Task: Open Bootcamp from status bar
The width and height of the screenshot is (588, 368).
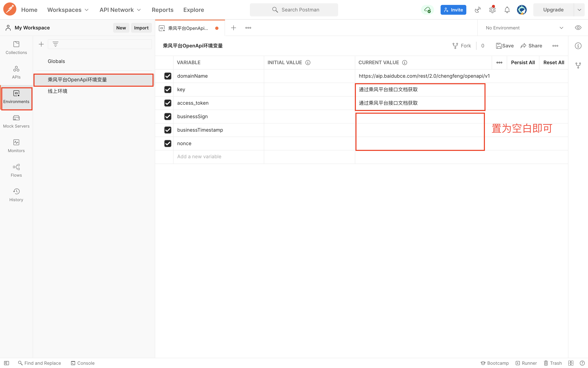Action: click(x=495, y=363)
